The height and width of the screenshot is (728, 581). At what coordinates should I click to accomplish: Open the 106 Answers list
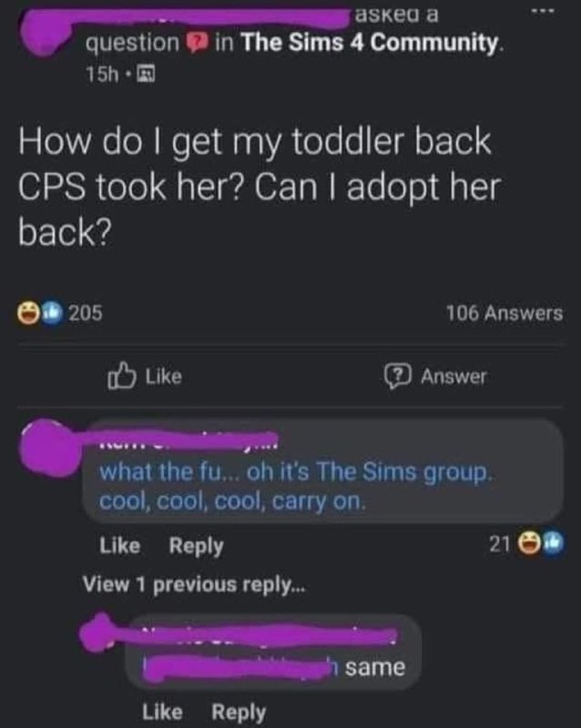click(505, 313)
